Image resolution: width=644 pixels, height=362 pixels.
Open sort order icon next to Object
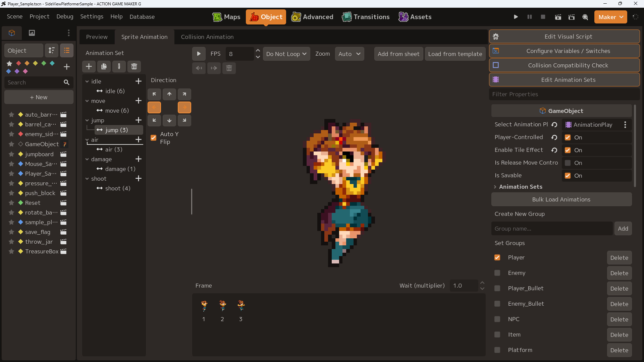coord(52,50)
